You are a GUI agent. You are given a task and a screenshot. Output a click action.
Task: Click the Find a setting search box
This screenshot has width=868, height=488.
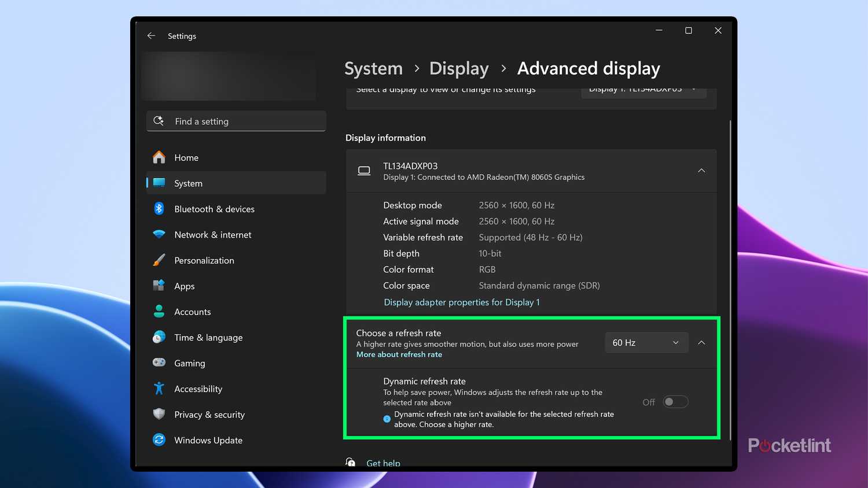click(236, 121)
